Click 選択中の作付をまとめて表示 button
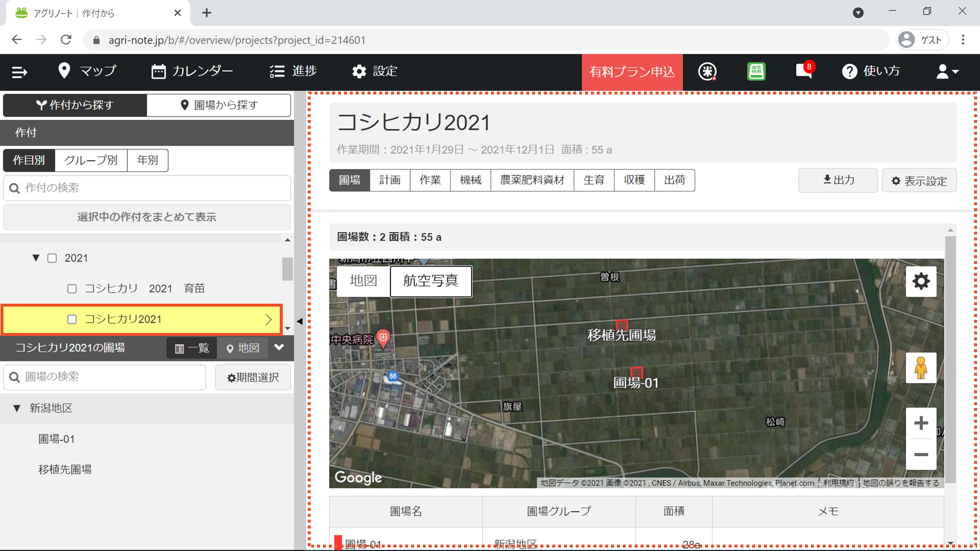 [x=147, y=217]
